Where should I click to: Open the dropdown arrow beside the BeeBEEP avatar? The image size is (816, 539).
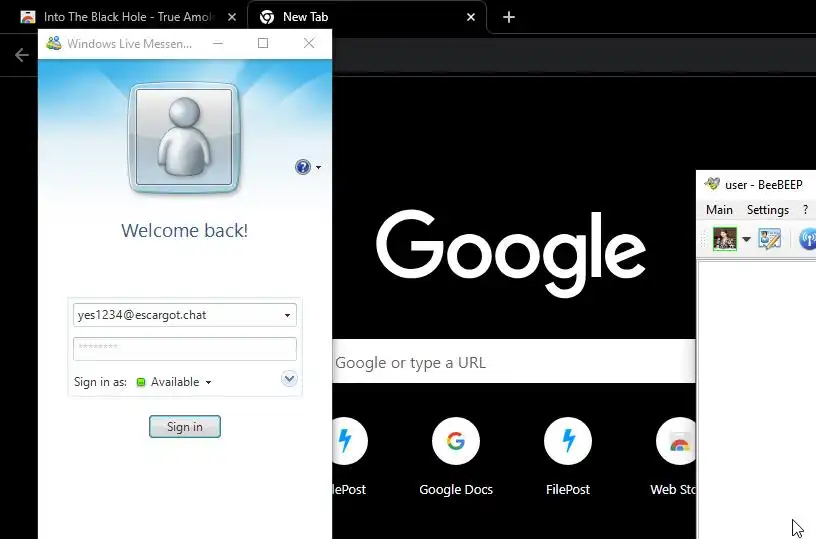[x=746, y=239]
